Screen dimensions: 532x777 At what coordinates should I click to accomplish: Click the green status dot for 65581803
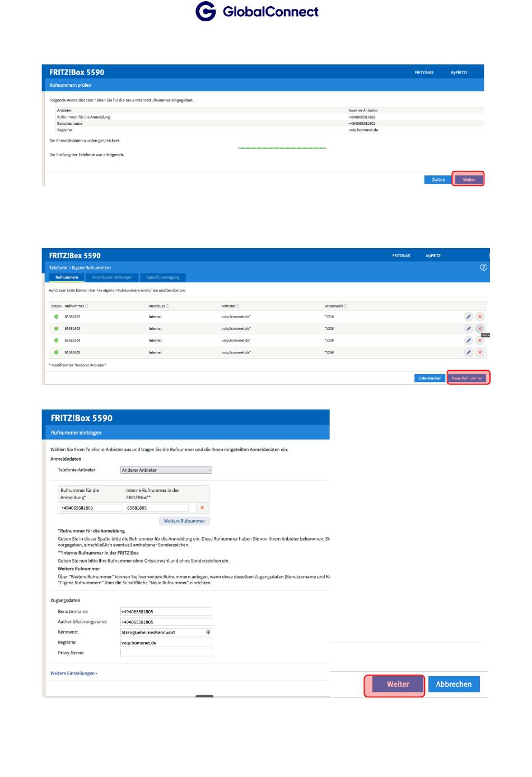56,329
